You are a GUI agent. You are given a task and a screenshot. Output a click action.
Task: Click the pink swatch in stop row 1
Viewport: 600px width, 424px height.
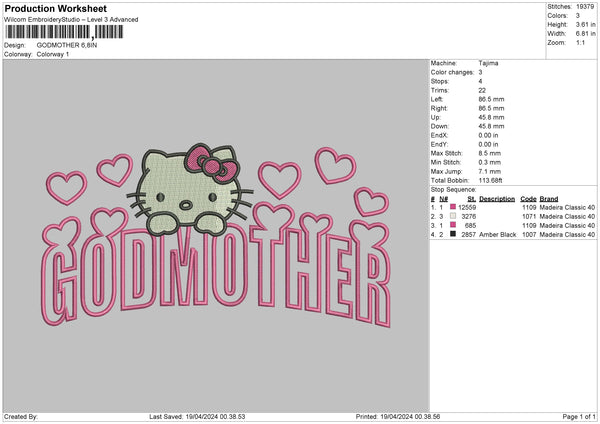pos(453,207)
